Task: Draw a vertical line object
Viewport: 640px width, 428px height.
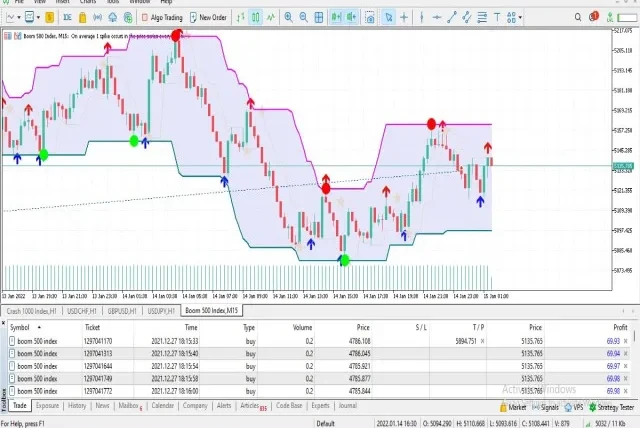Action: (422, 18)
